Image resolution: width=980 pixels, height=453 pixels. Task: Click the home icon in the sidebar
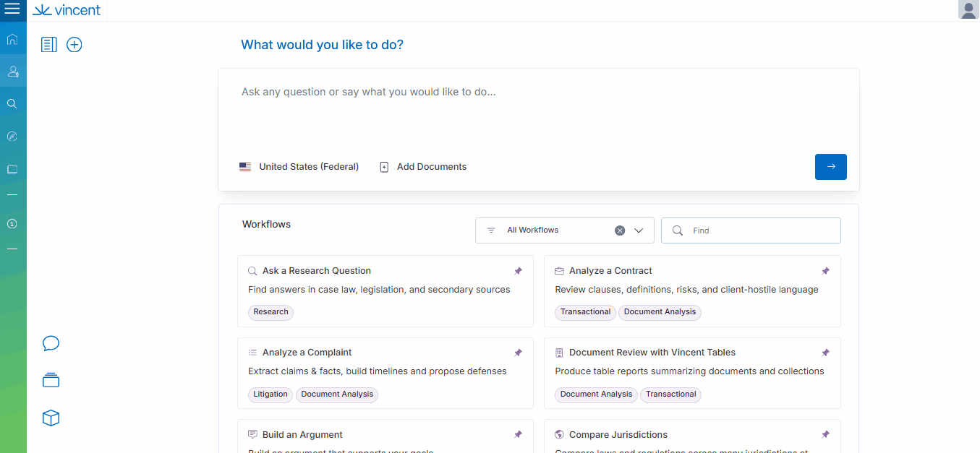(12, 39)
